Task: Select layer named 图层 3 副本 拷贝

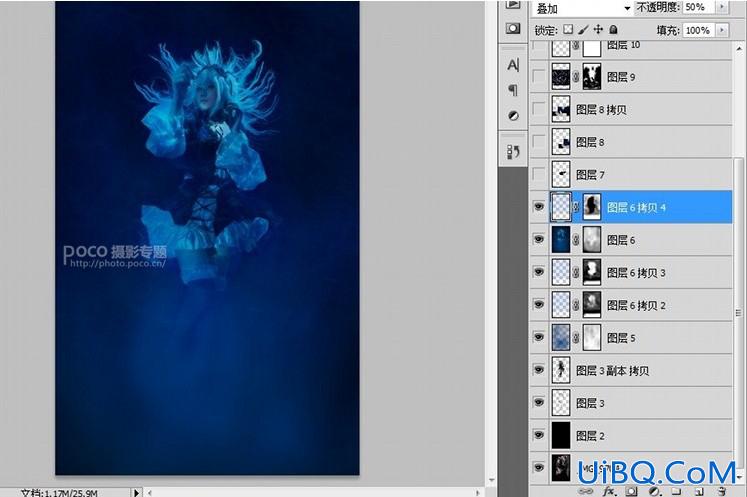Action: coord(631,370)
